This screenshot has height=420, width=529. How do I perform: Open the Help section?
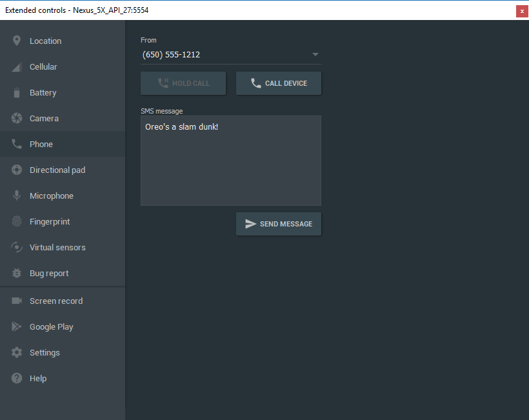pyautogui.click(x=63, y=378)
